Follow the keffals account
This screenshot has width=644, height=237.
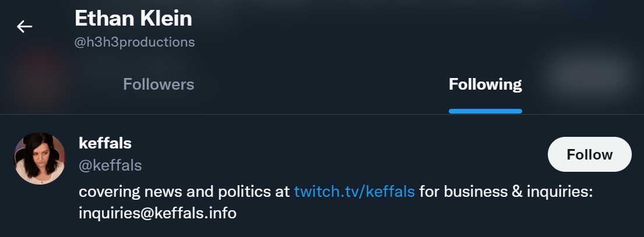[589, 154]
